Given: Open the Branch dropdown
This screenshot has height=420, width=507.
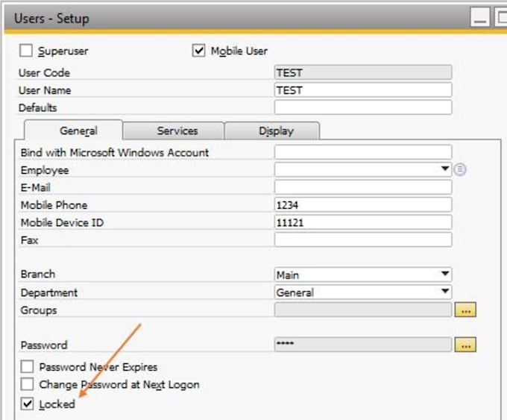Looking at the screenshot, I should click(x=445, y=274).
